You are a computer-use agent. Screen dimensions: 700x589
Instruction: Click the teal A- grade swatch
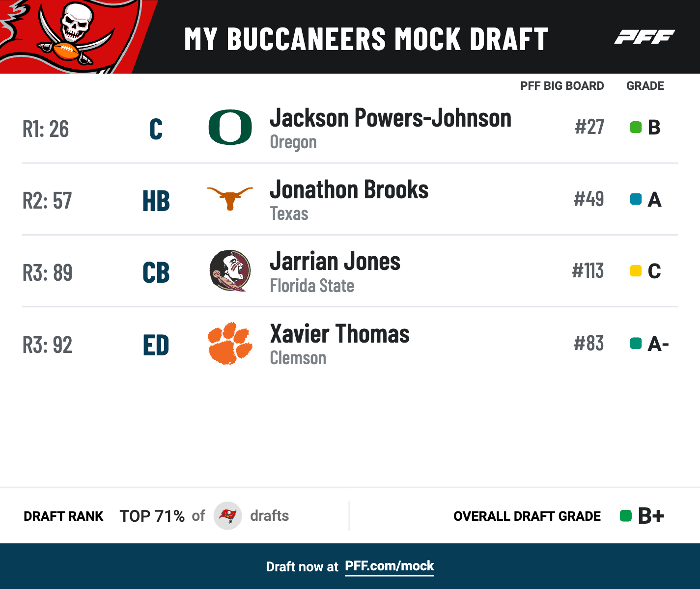pyautogui.click(x=636, y=344)
